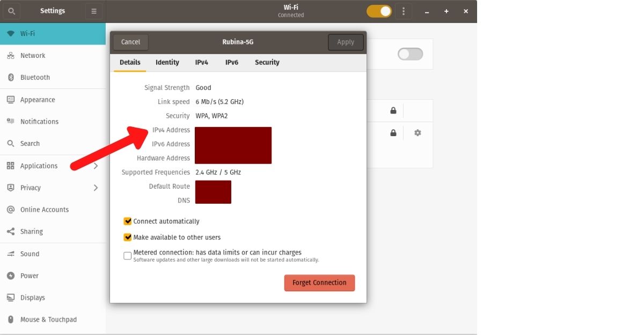This screenshot has height=335, width=644.
Task: Switch to the Security tab
Action: (267, 63)
